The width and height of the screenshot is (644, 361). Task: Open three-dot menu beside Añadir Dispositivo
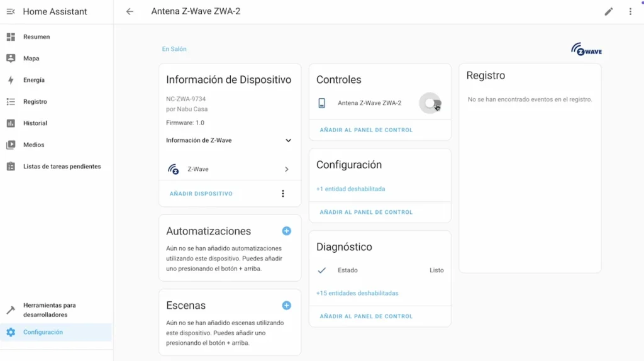click(283, 194)
